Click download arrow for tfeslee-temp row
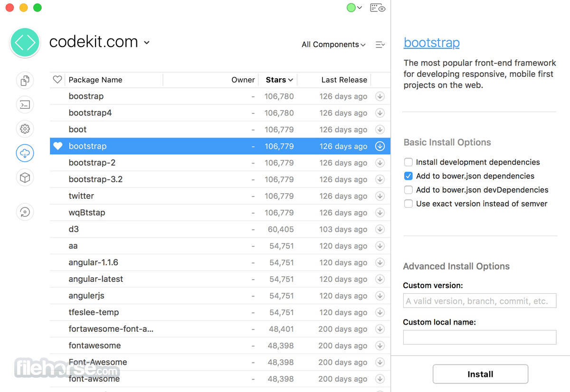The height and width of the screenshot is (392, 570). pos(380,312)
